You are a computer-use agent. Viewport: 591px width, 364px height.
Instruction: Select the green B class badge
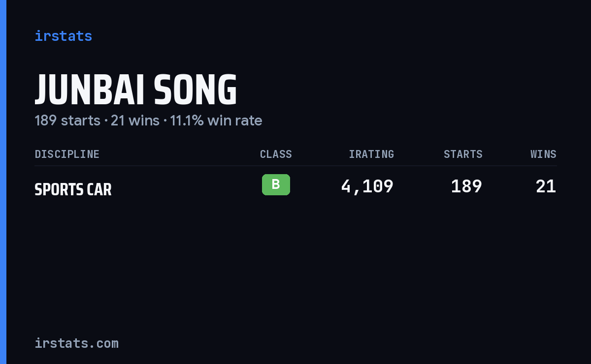pos(276,184)
